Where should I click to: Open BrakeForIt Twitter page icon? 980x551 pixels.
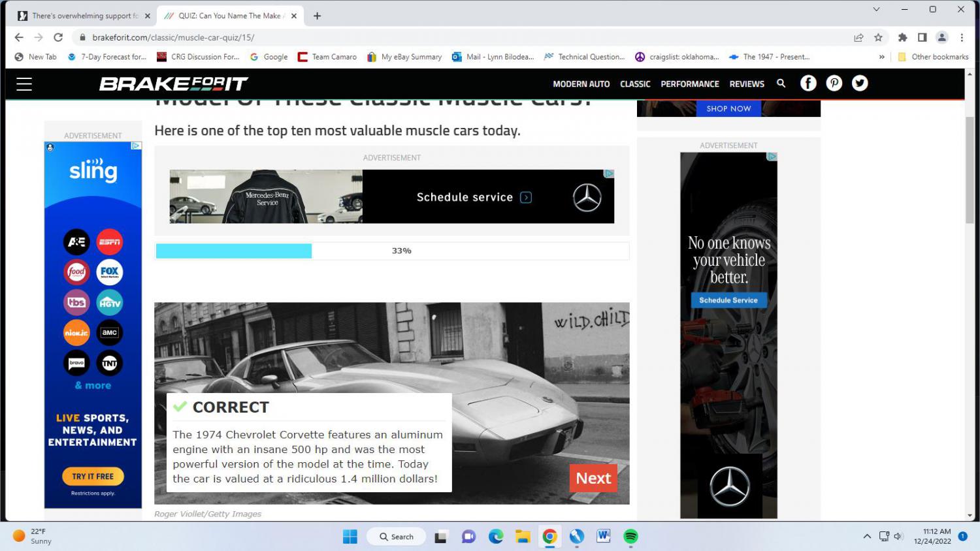click(x=860, y=84)
